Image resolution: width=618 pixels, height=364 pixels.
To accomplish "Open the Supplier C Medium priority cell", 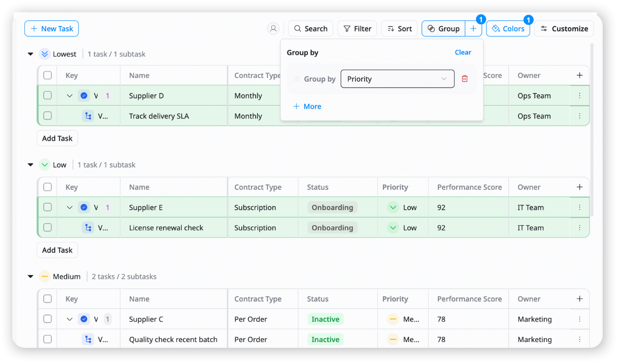I will tap(402, 319).
